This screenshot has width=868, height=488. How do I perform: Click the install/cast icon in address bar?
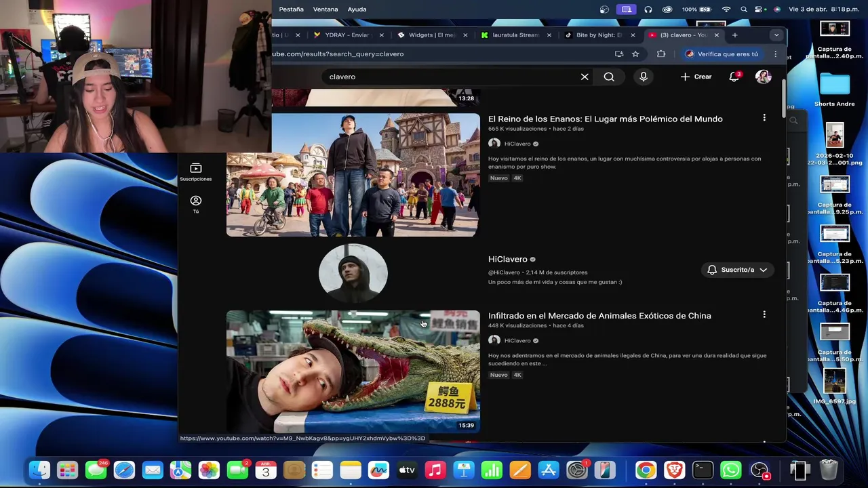619,54
